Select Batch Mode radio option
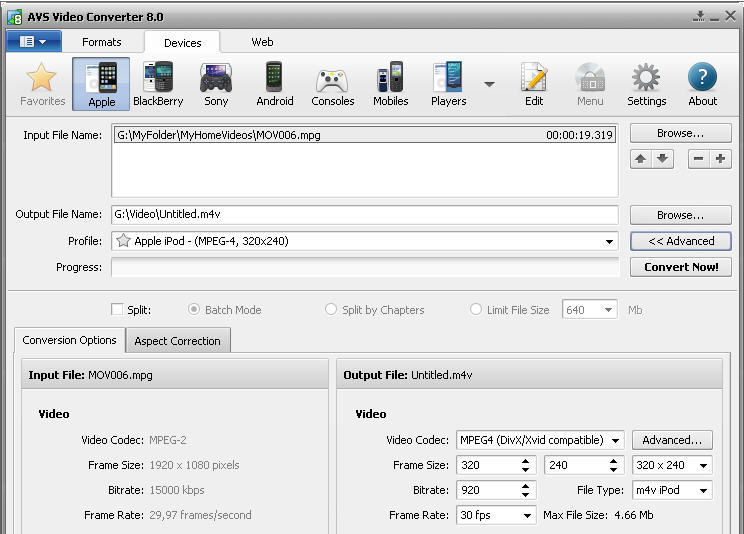Image resolution: width=744 pixels, height=534 pixels. (x=194, y=309)
